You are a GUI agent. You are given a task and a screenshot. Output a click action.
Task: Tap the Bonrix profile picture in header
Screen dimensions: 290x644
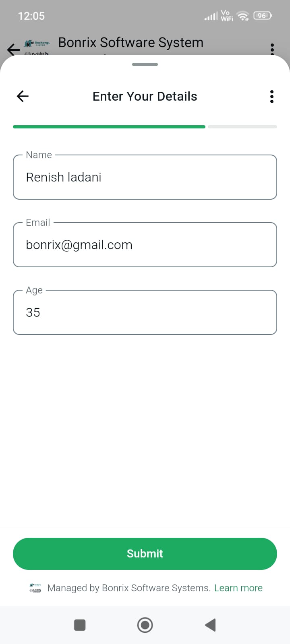(x=37, y=47)
